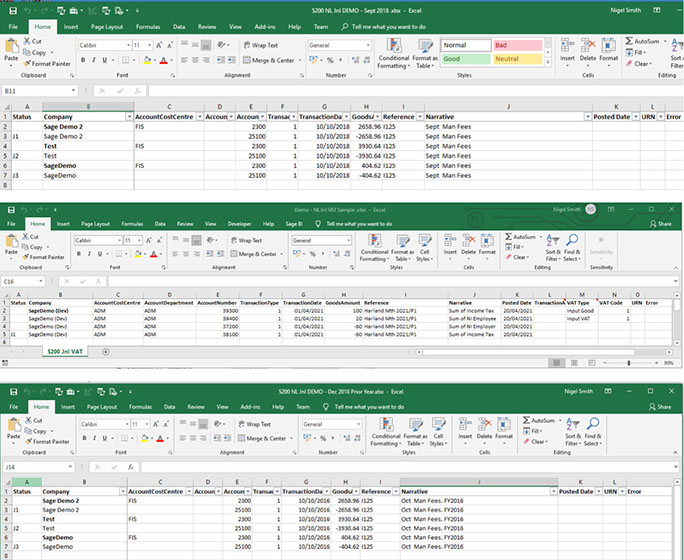Add new sheet next to S200 Jnl VAT

(106, 352)
